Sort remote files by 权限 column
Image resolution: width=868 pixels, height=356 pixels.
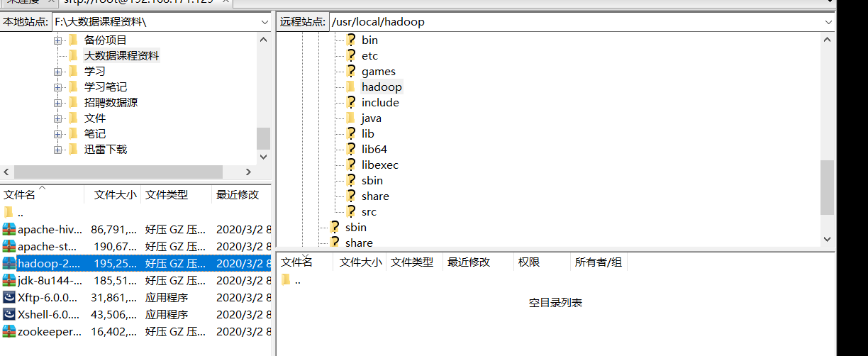541,262
